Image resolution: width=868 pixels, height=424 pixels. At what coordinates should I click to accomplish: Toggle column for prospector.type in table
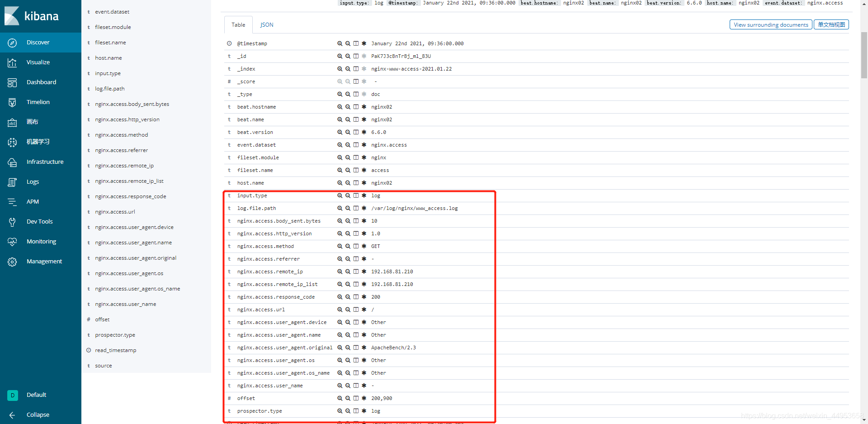356,411
